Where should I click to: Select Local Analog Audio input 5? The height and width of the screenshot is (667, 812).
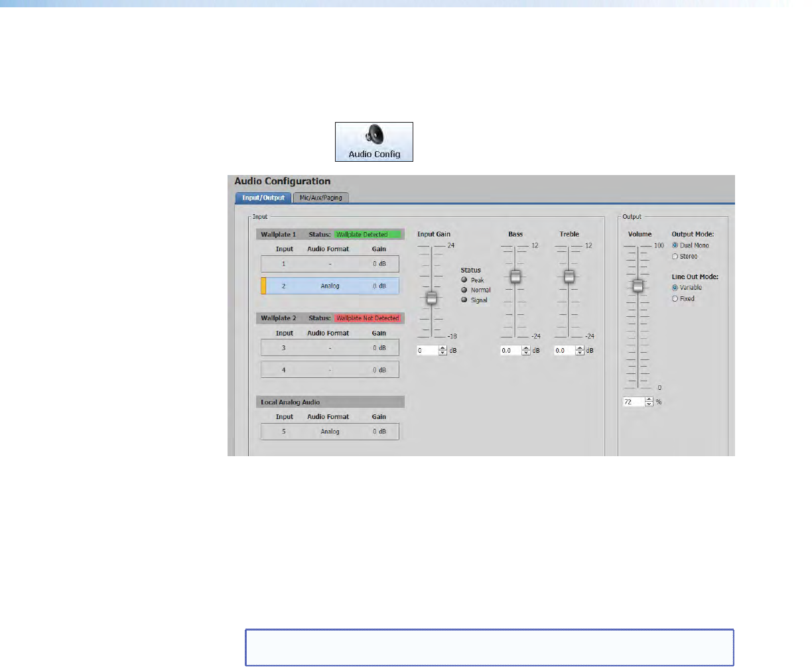pos(330,432)
